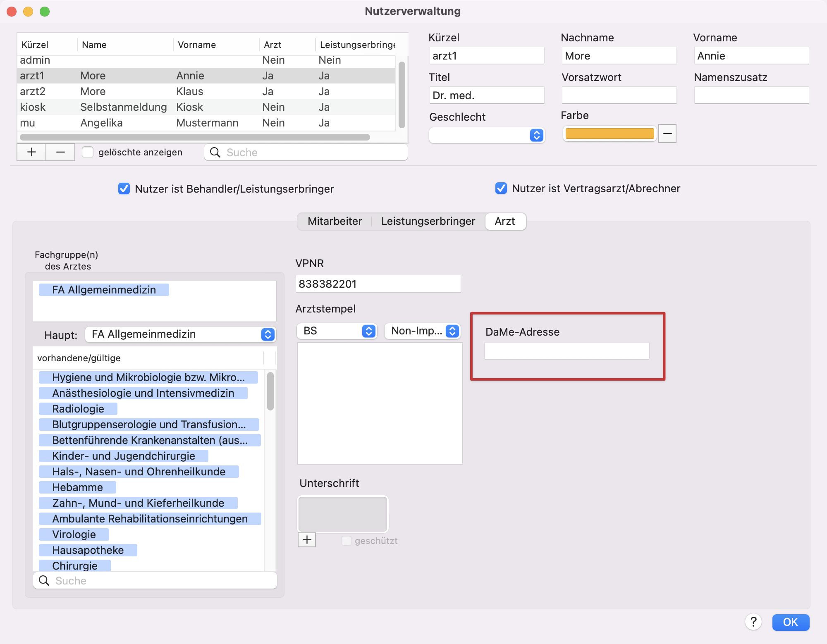827x644 pixels.
Task: Select Anästhesiologie und Intensivmedizin entry
Action: [x=143, y=393]
